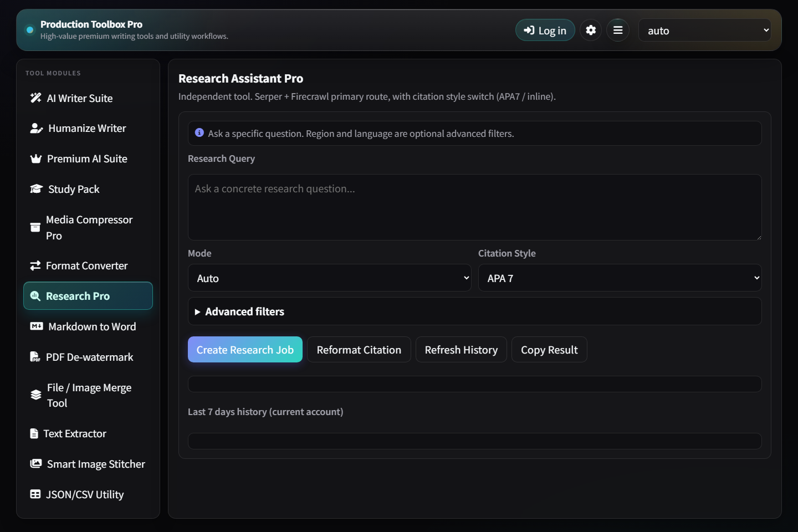Screen dimensions: 798x532
Task: Click the Research Pro magnifier icon
Action: 35,296
